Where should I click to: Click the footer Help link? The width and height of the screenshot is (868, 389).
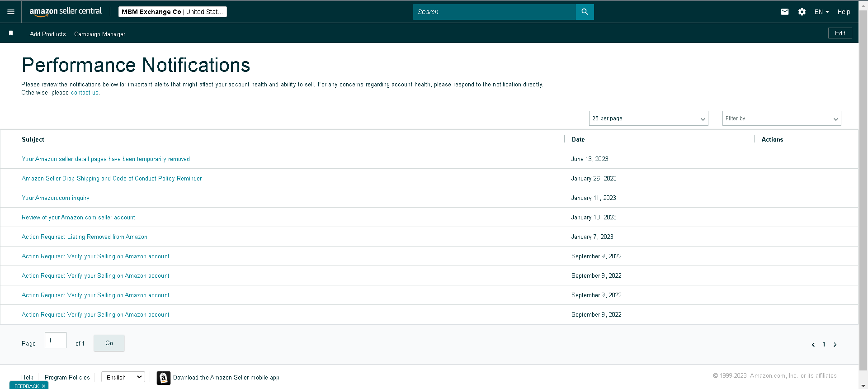[27, 377]
